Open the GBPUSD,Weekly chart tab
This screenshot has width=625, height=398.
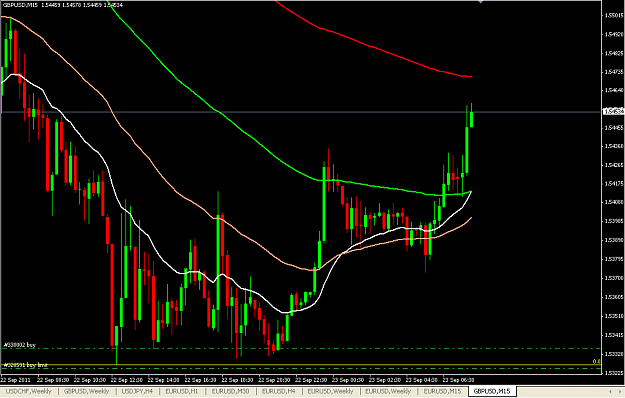click(x=86, y=392)
